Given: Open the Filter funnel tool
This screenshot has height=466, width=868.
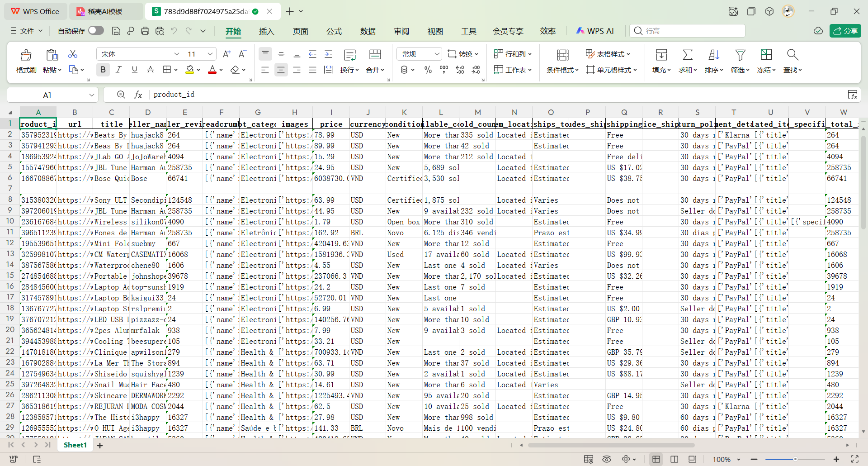Looking at the screenshot, I should (x=740, y=55).
